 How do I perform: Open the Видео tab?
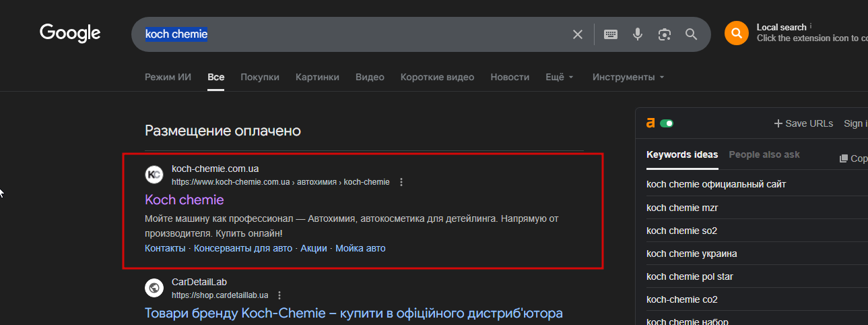[x=370, y=77]
